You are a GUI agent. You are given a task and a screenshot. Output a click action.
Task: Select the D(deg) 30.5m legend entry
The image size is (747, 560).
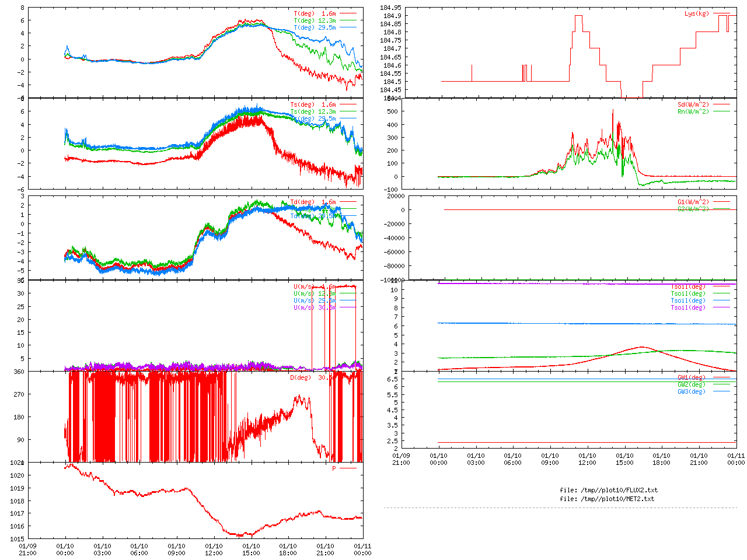tap(323, 377)
